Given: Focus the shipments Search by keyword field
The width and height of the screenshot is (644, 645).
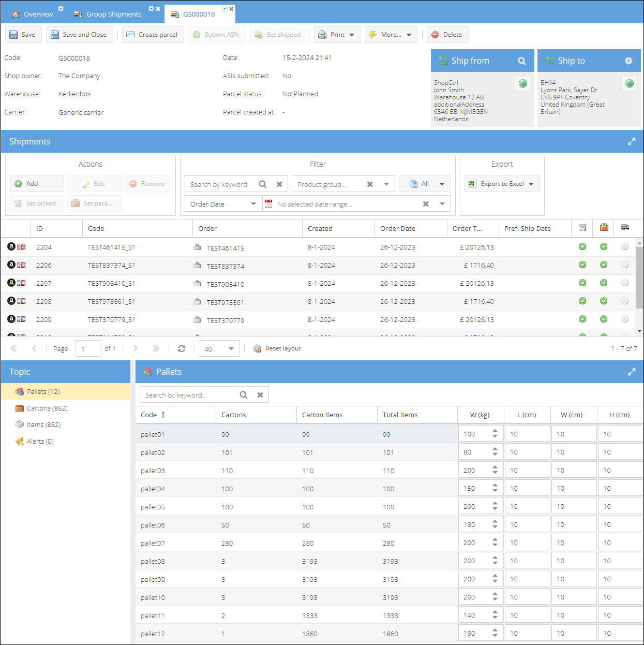Looking at the screenshot, I should (x=221, y=184).
